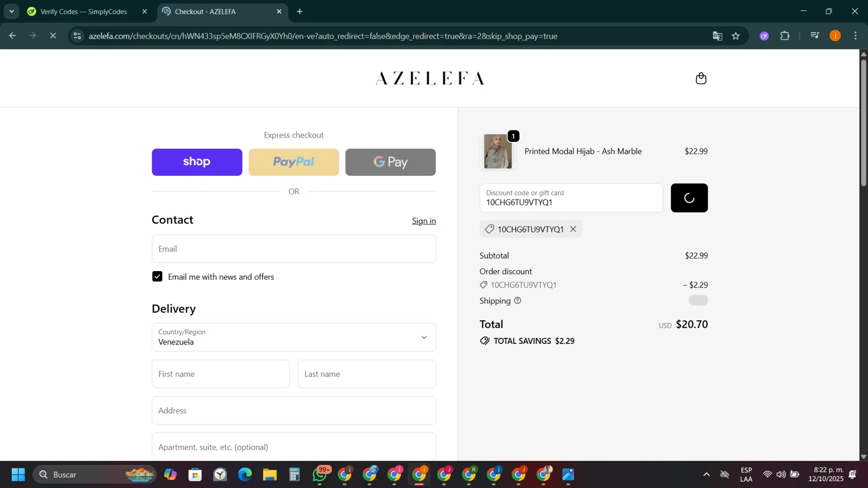Open Wi-Fi network settings in tray
This screenshot has width=868, height=488.
(767, 475)
